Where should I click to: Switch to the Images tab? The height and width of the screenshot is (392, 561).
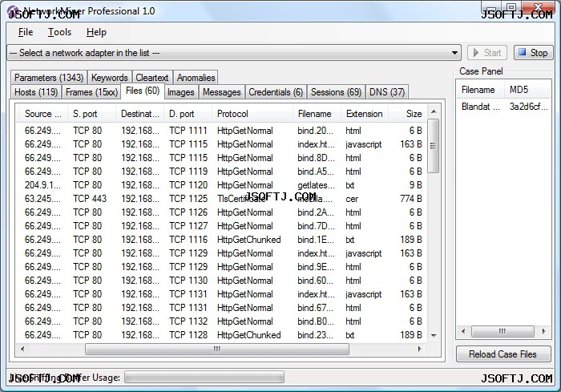(180, 92)
